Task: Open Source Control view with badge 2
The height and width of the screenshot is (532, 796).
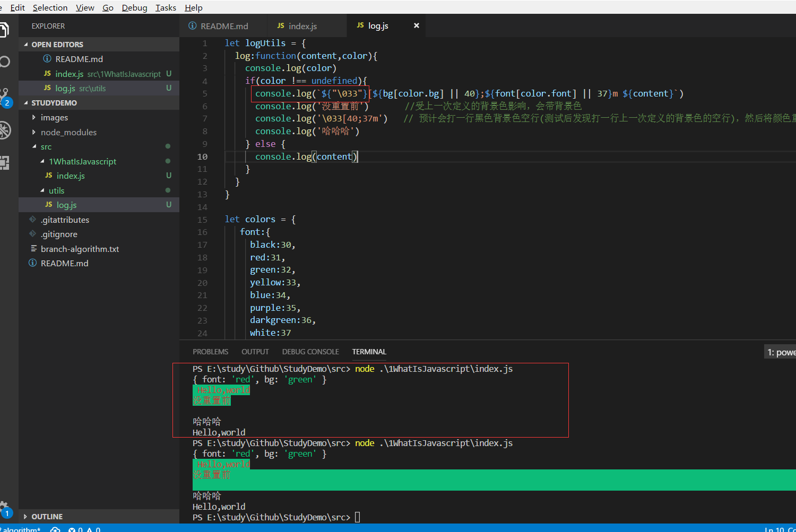Action: [5, 98]
